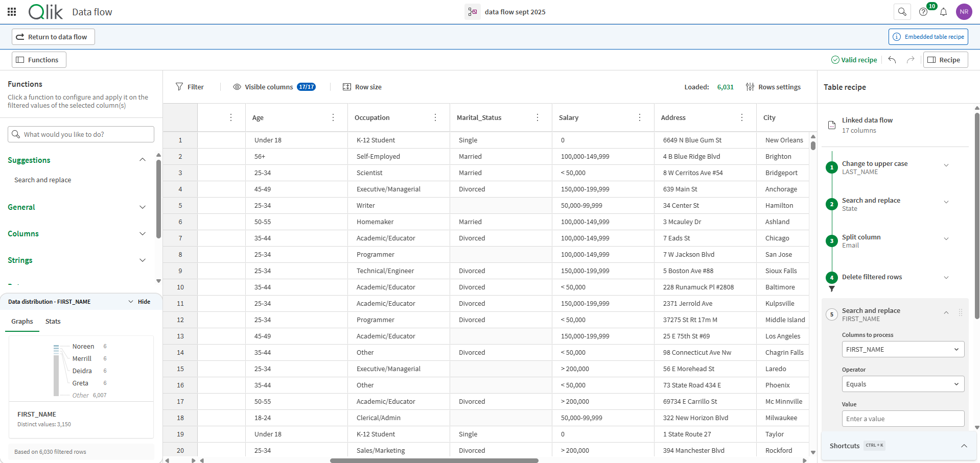Click Return to data flow
Viewport: 980px width, 463px height.
tap(53, 37)
